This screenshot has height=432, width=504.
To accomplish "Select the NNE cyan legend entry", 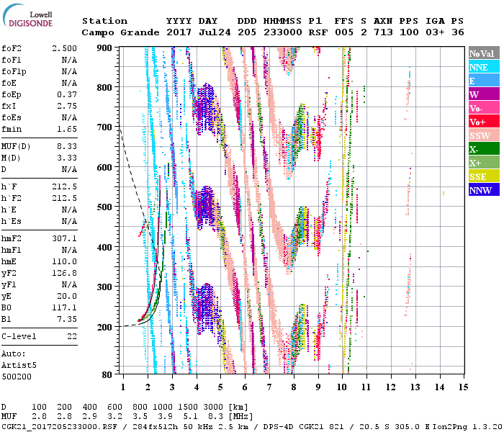I will (x=483, y=67).
